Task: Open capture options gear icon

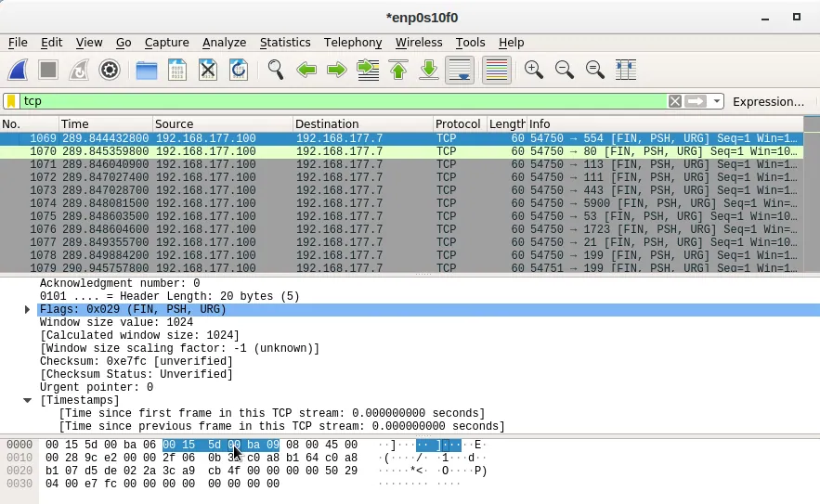Action: (110, 70)
